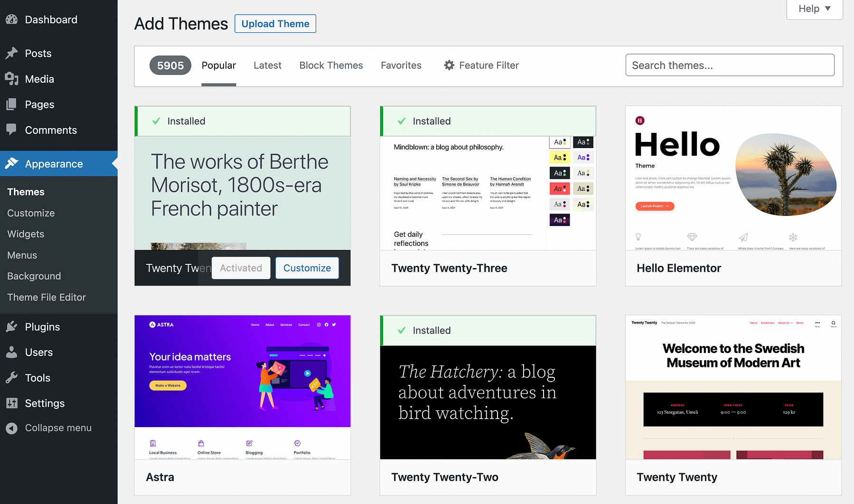Open the Block Themes tab
This screenshot has height=504, width=854.
click(331, 65)
